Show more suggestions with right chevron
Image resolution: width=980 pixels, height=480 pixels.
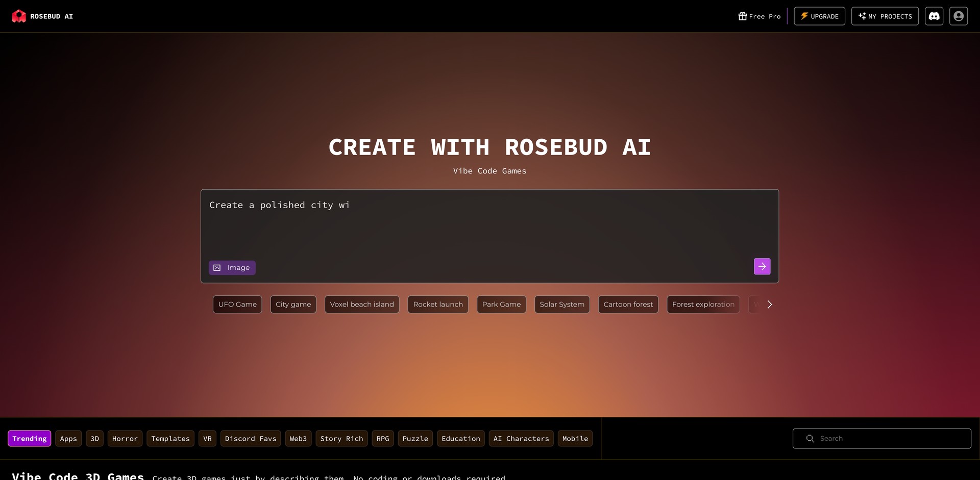tap(770, 305)
